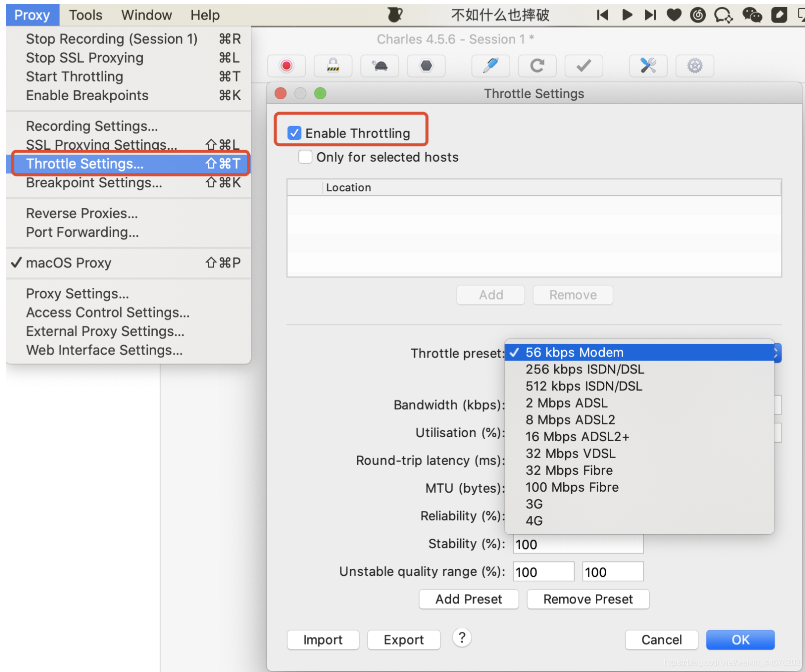
Task: Select 4G throttle preset
Action: click(x=639, y=521)
